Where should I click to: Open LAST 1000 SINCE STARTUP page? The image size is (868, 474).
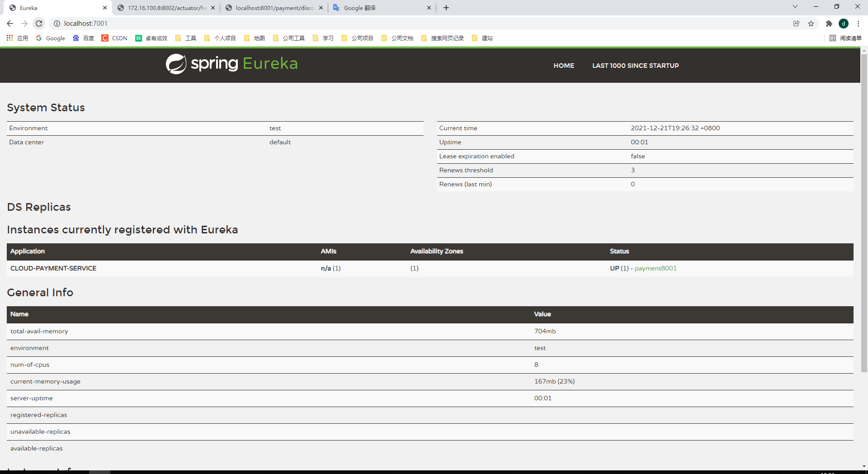[x=635, y=66]
